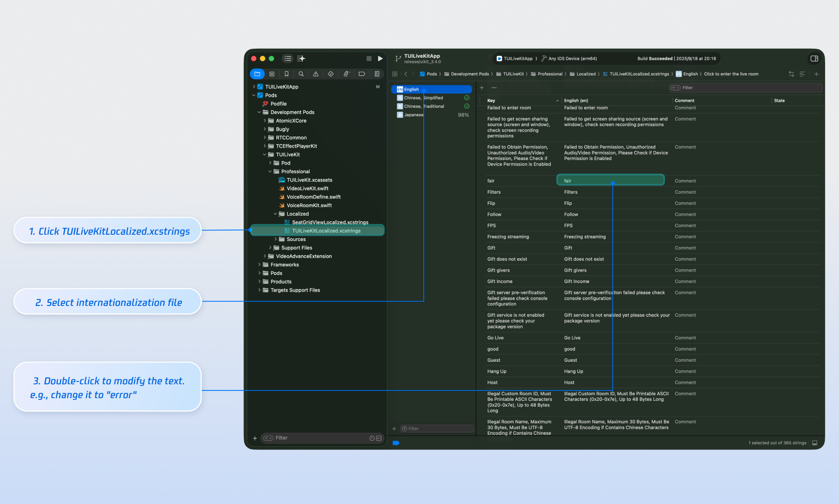Toggle the bottom debug area panel
Viewport: 839px width, 504px height.
coord(815,443)
